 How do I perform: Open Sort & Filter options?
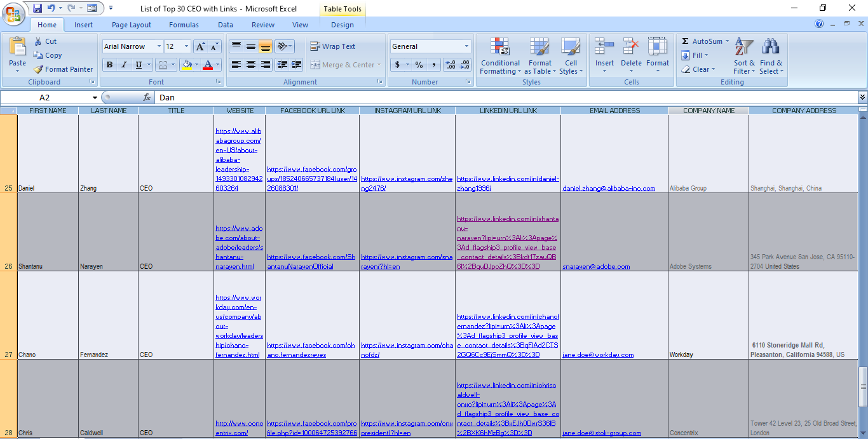pos(744,56)
